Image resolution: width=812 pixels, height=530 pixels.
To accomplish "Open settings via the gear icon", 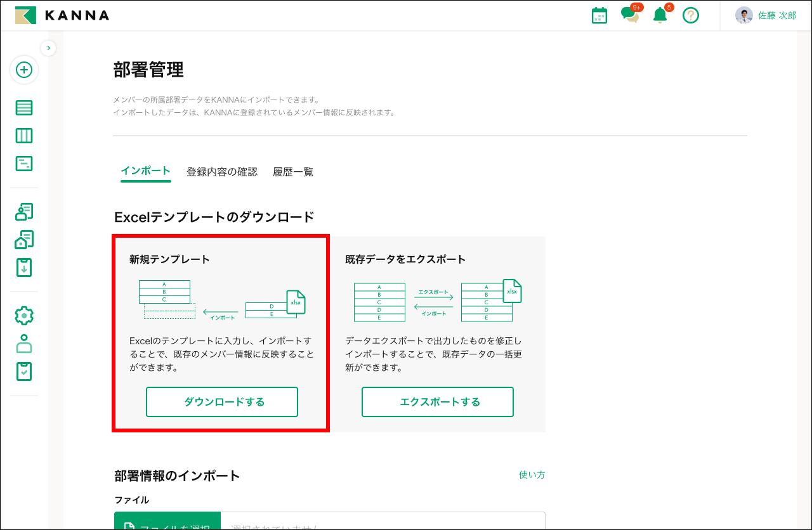I will tap(23, 315).
